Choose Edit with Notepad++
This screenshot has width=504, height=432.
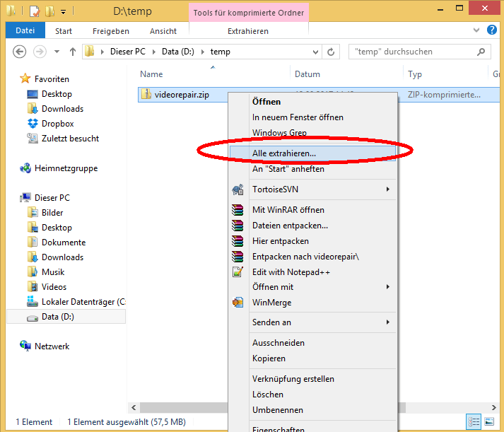click(x=312, y=272)
